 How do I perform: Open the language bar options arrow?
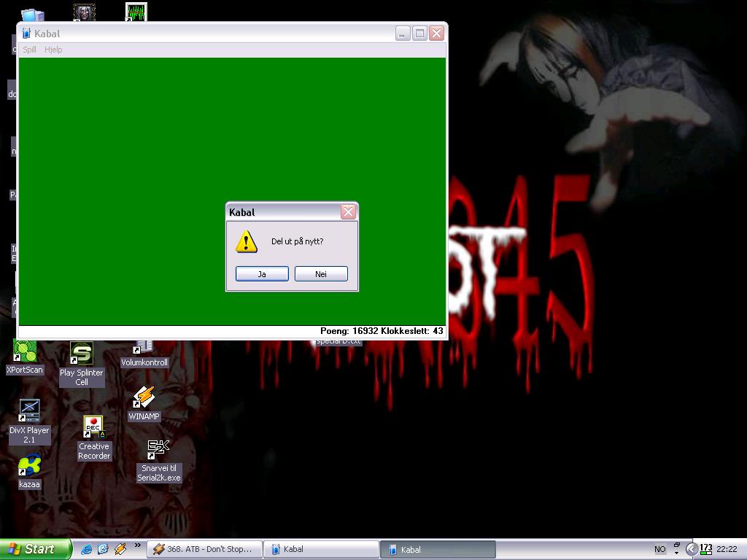click(x=676, y=553)
